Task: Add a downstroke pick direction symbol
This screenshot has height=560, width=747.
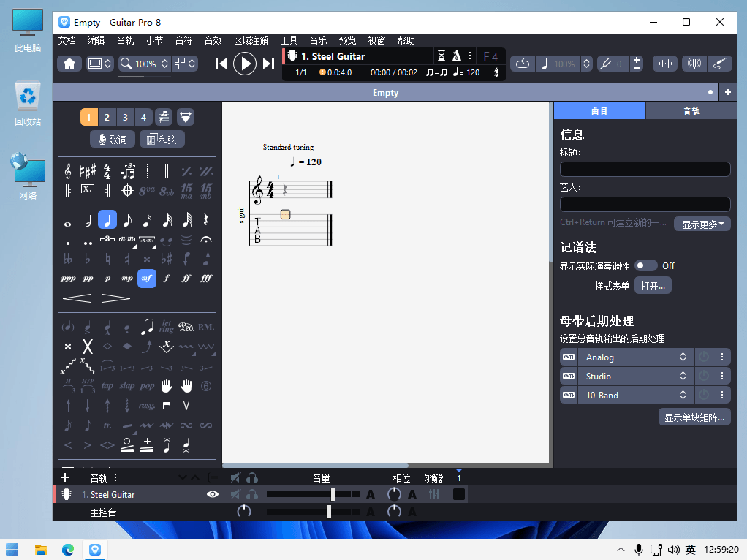Action: click(x=167, y=406)
